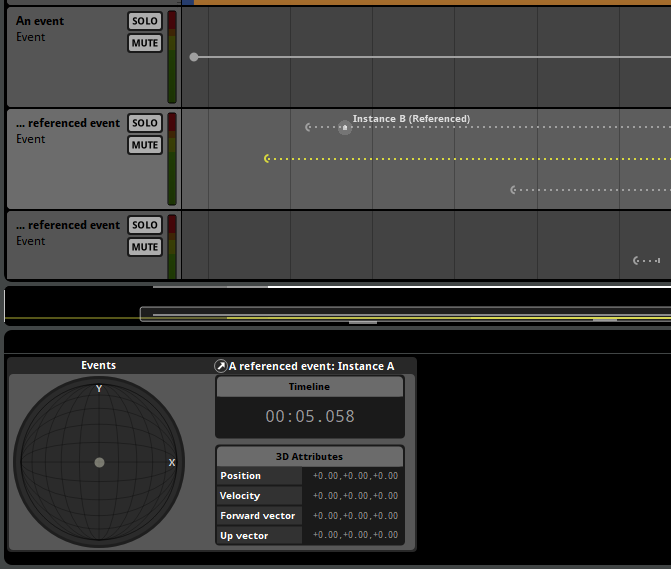Click the third grey instance start arrow
The width and height of the screenshot is (671, 569).
pos(513,190)
